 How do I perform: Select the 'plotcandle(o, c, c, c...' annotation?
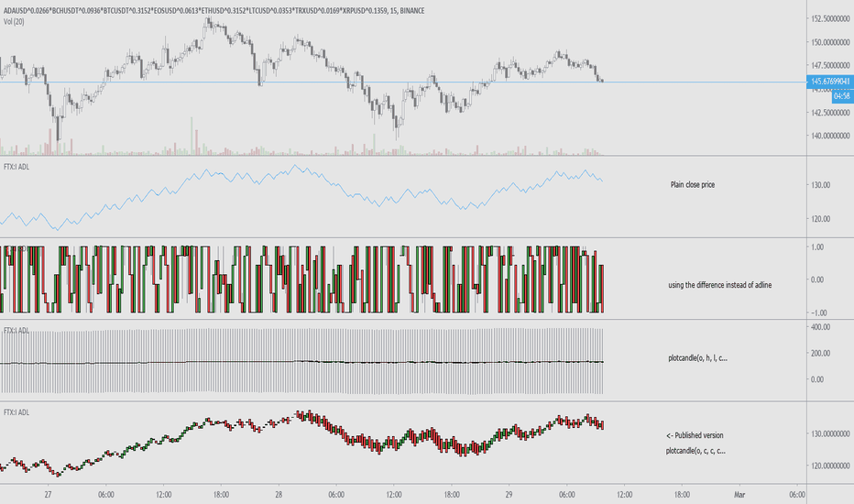(695, 451)
